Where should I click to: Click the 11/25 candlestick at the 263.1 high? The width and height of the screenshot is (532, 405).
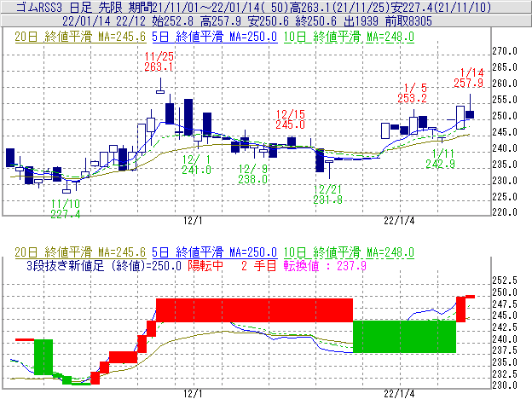[x=160, y=86]
